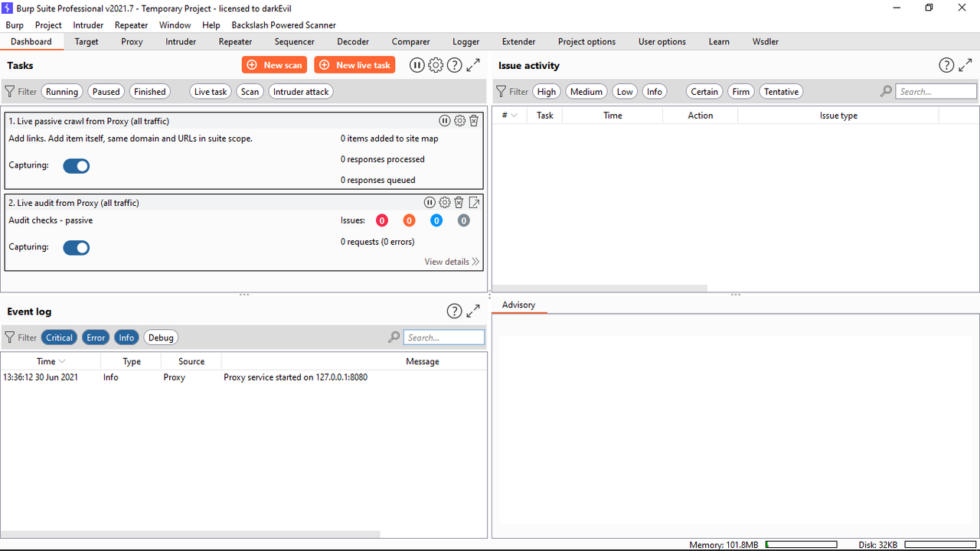The height and width of the screenshot is (551, 980).
Task: Expand View details for Live audit task
Action: point(452,261)
